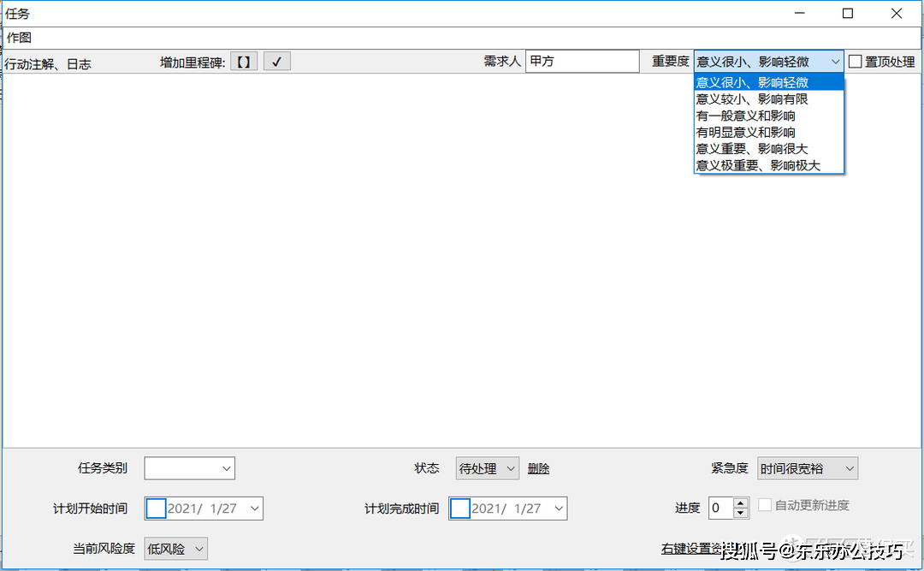Select 有明显意义和影响 option
This screenshot has height=571, width=924.
coord(768,132)
